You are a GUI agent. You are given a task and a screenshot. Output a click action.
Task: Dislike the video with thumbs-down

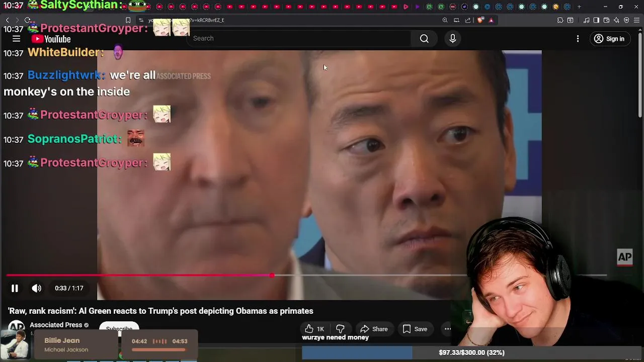pos(340,329)
